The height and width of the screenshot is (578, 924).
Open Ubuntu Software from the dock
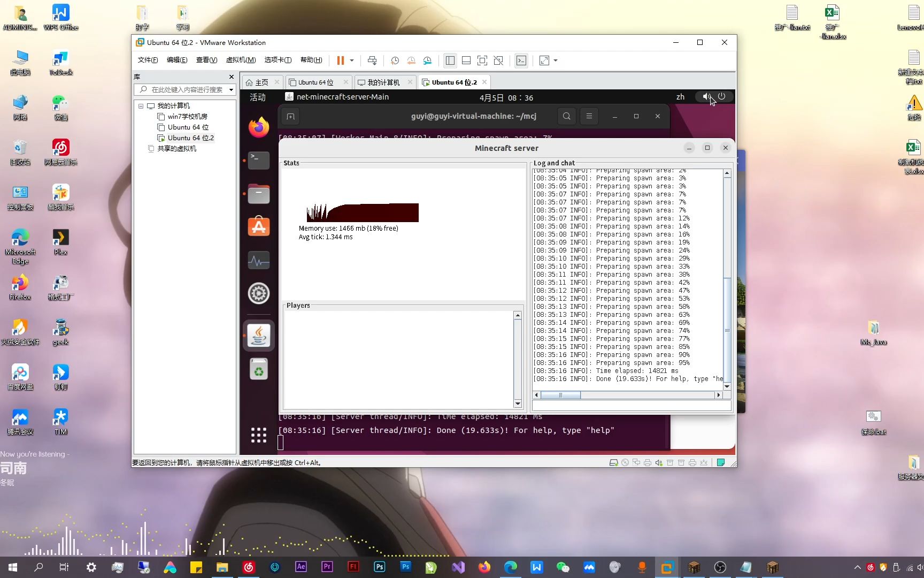click(259, 227)
